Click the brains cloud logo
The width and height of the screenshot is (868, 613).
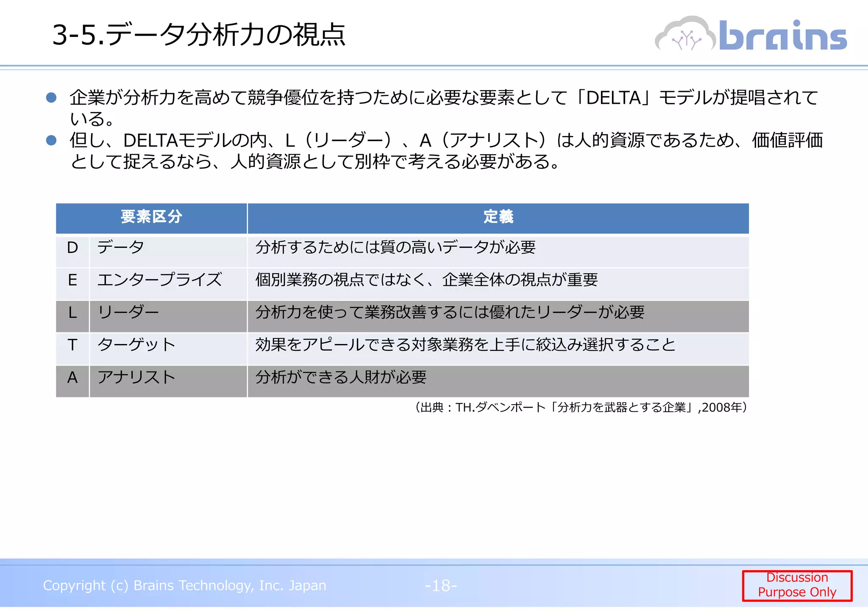[x=751, y=34]
